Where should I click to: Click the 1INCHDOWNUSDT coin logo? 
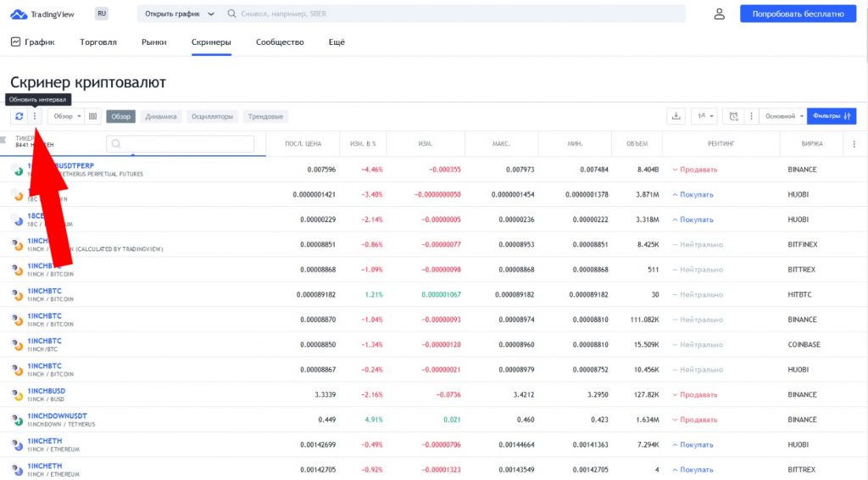pos(18,420)
